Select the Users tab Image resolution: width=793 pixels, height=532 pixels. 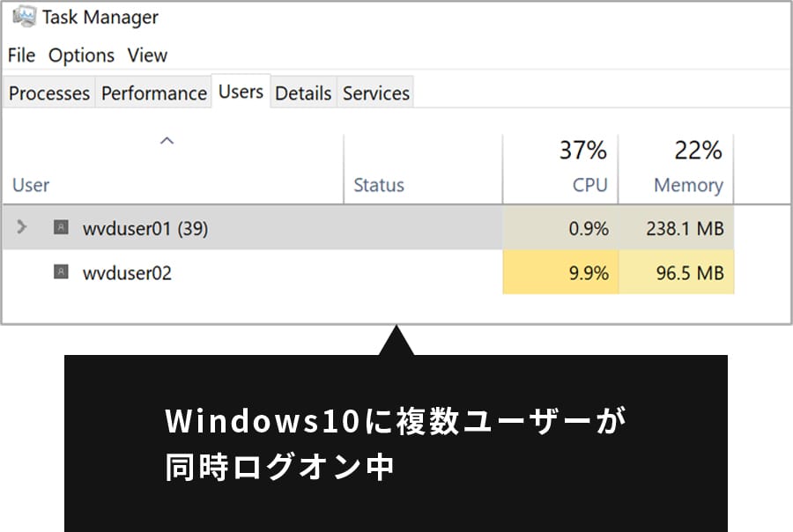[x=241, y=92]
